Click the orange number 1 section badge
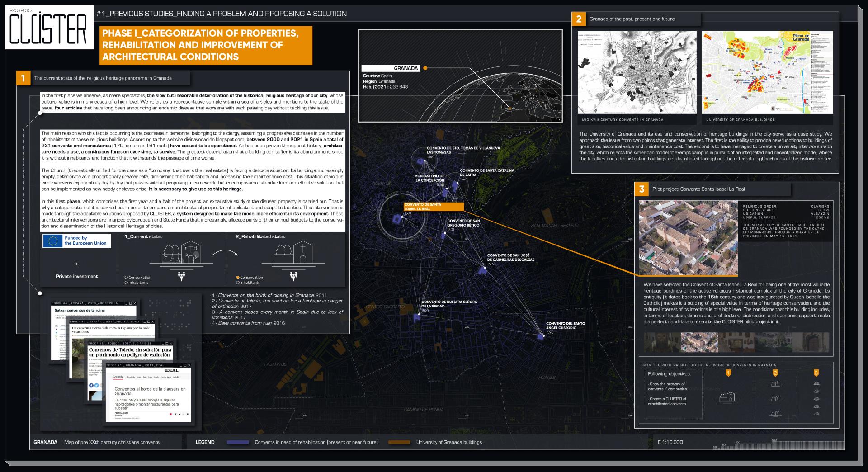Image resolution: width=868 pixels, height=472 pixels. 23,78
